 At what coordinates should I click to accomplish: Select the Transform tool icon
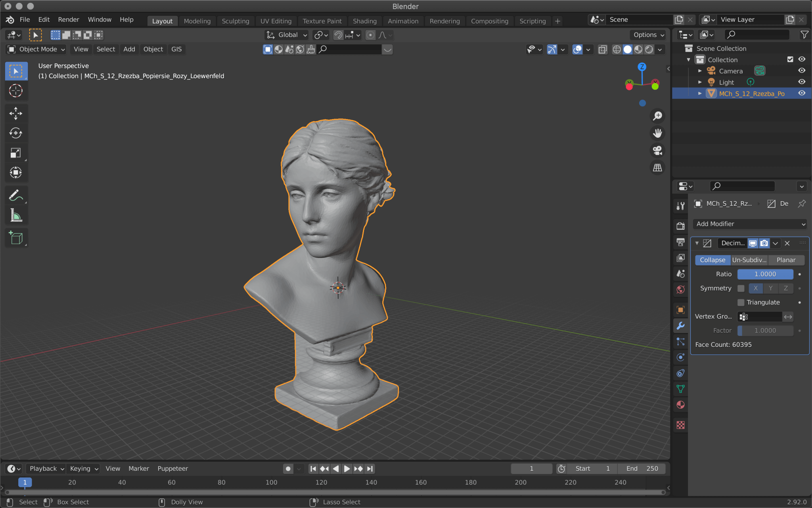pos(16,172)
